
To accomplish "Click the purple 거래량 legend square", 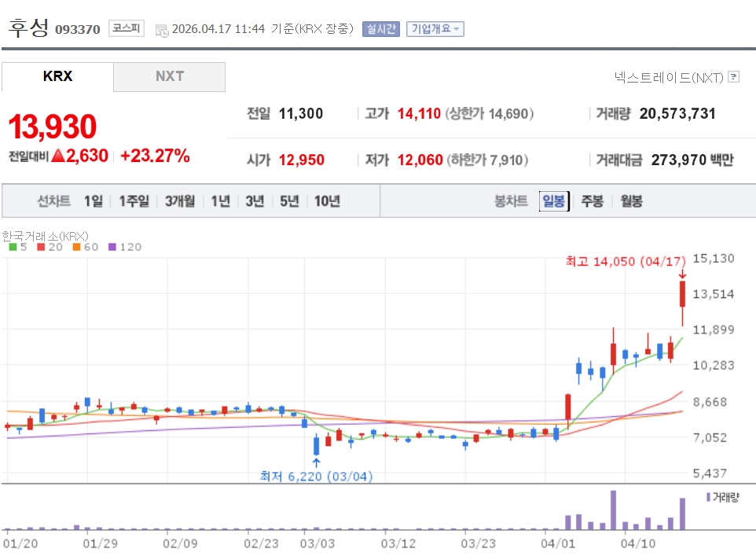I will tap(708, 497).
